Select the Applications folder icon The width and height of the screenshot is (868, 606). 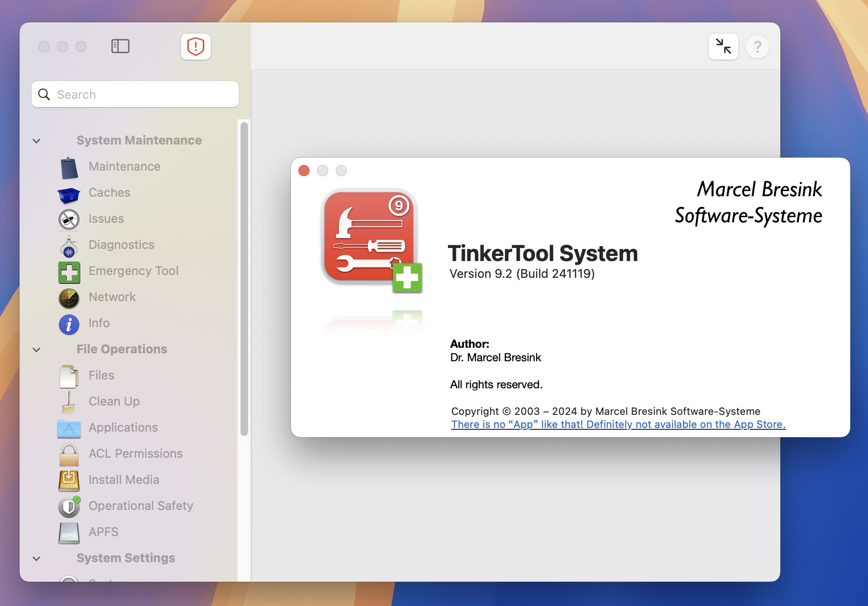pos(69,428)
